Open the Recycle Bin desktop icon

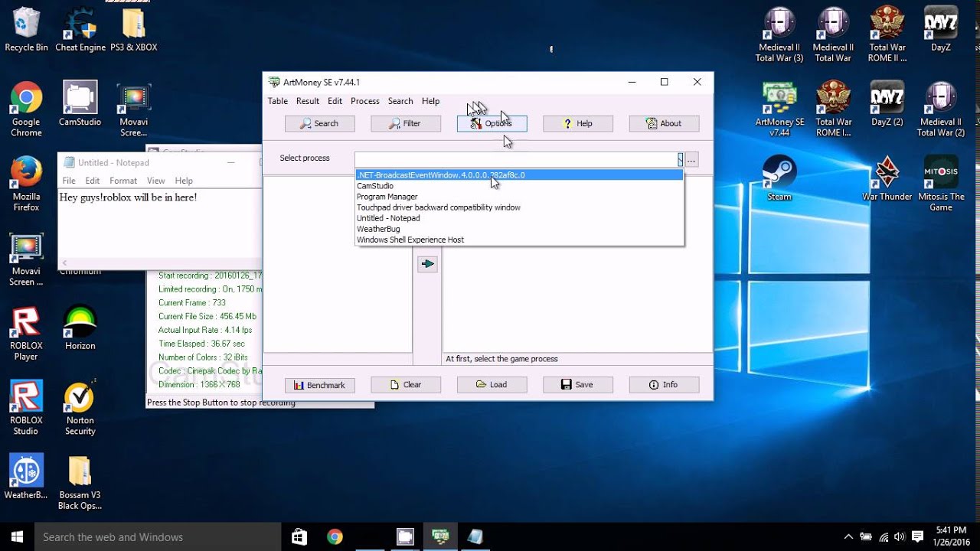pos(26,31)
